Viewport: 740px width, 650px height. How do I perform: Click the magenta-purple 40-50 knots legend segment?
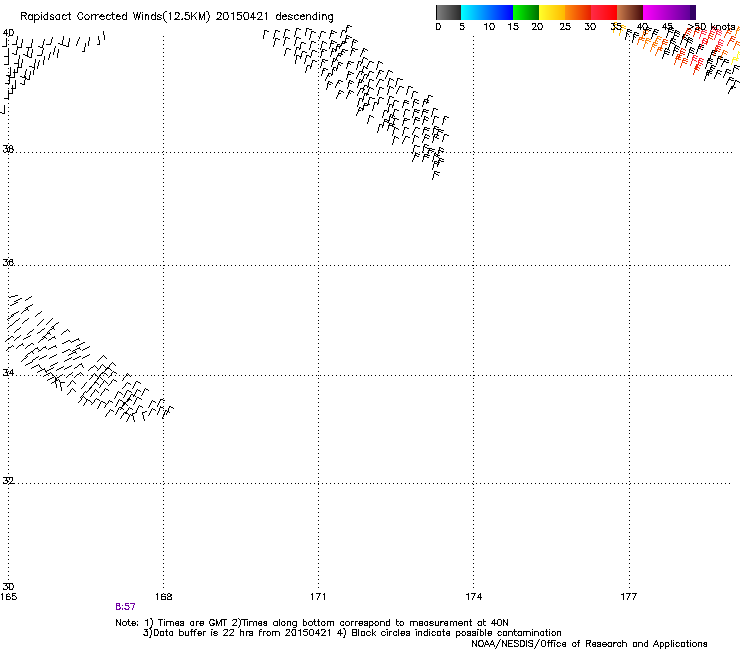point(669,12)
